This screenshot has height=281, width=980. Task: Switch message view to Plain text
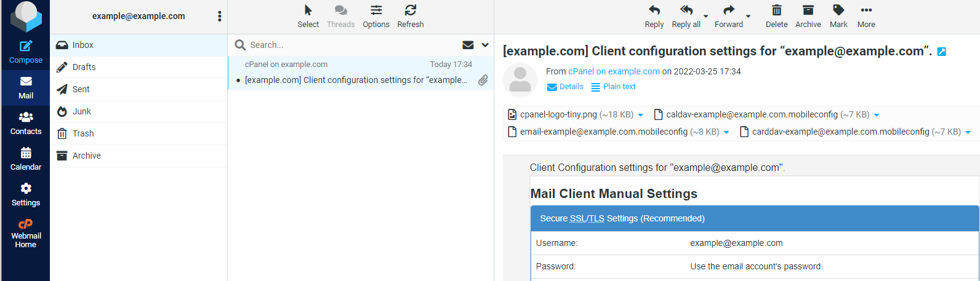coord(614,87)
